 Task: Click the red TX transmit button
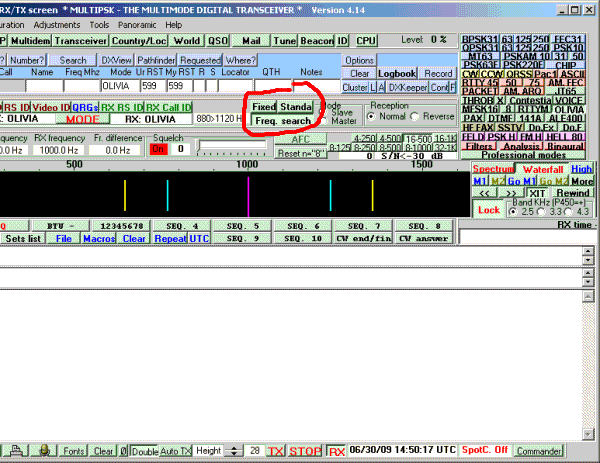click(276, 451)
